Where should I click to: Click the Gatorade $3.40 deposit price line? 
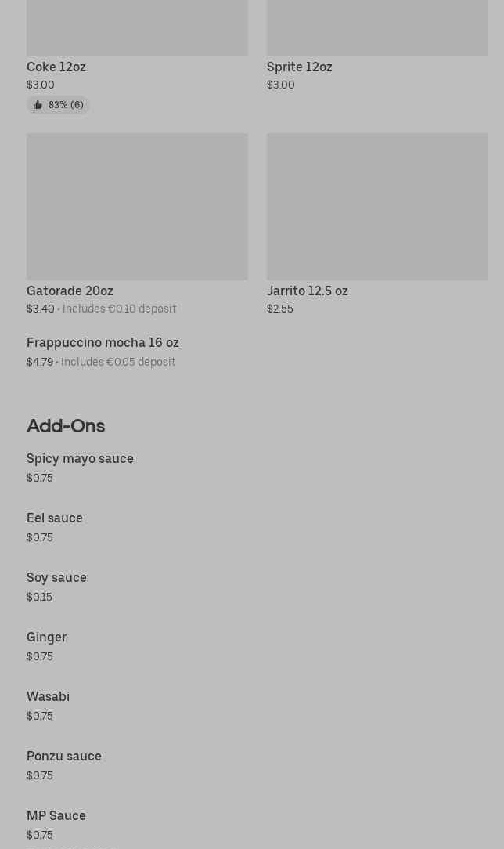coord(101,309)
